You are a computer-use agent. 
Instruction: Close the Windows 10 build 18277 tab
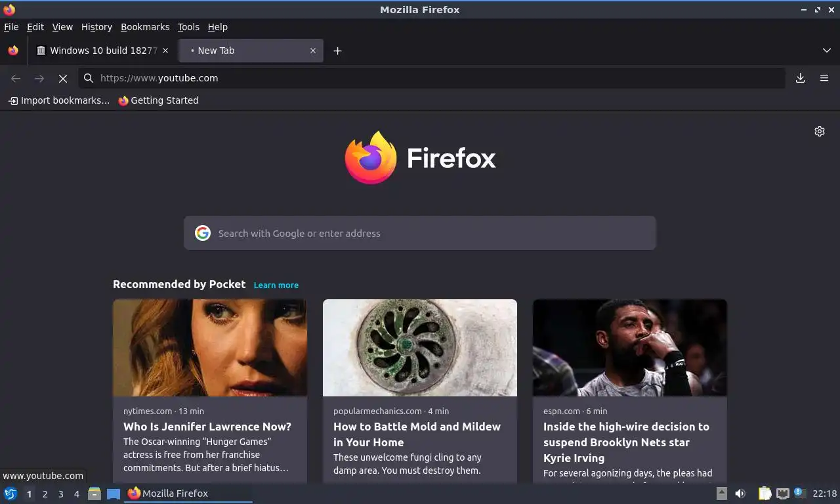pos(165,51)
